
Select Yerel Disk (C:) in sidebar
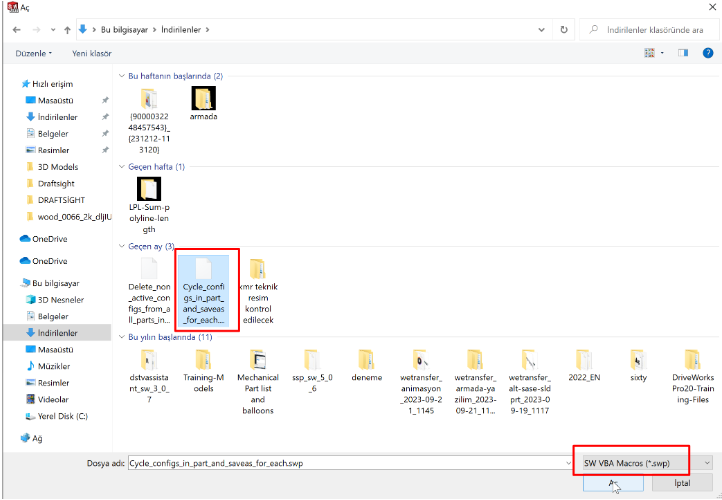tap(63, 415)
